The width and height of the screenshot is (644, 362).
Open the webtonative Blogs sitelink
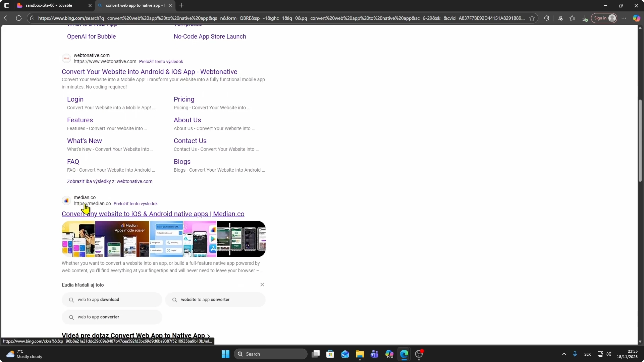(182, 162)
